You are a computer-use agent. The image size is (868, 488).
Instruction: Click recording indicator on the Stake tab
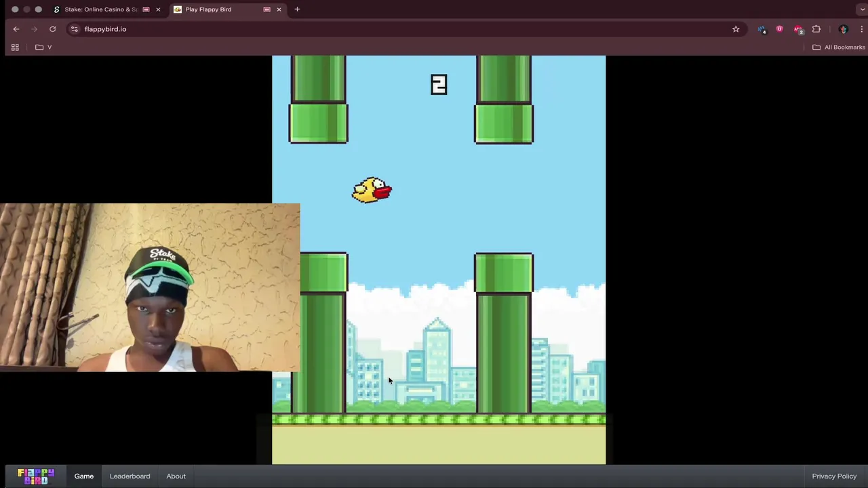click(146, 9)
